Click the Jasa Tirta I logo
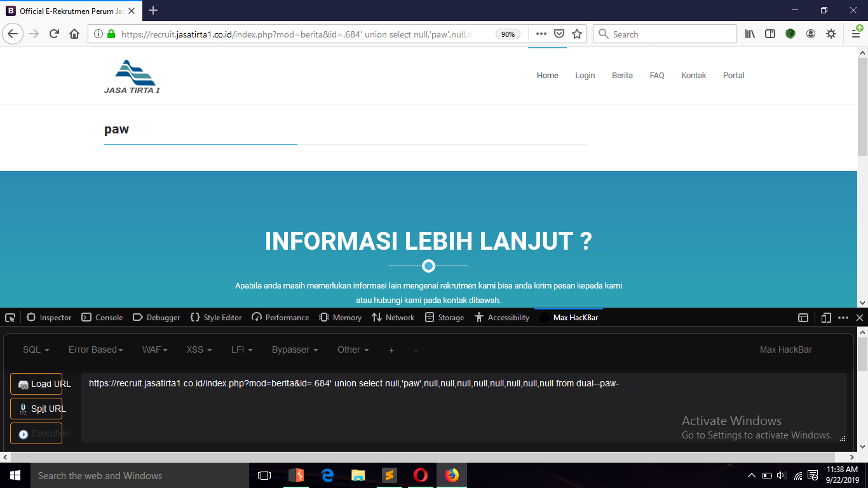This screenshot has height=488, width=868. point(132,76)
